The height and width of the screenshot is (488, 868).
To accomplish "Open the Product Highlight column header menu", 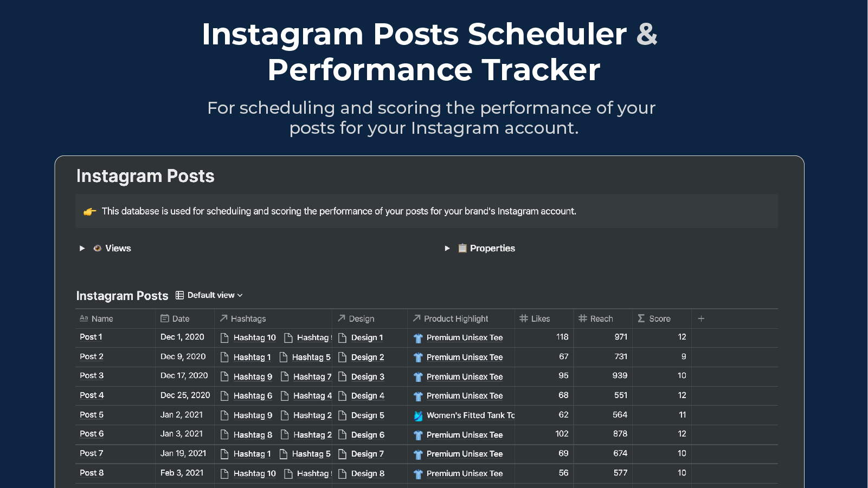I will coord(456,318).
